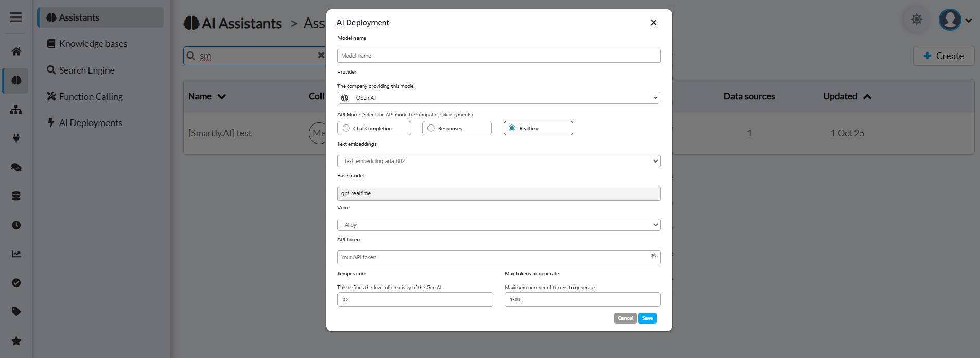Open the hamburger menu icon

[x=16, y=17]
